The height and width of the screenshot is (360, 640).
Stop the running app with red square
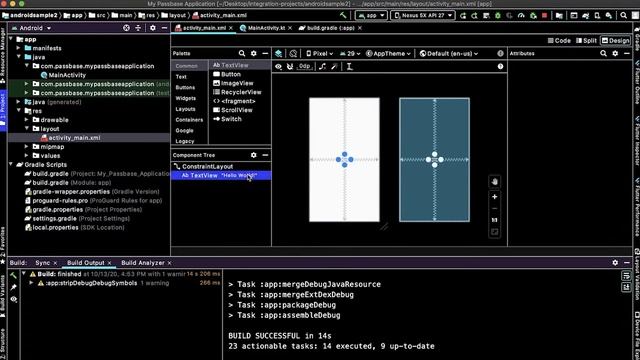[x=544, y=16]
